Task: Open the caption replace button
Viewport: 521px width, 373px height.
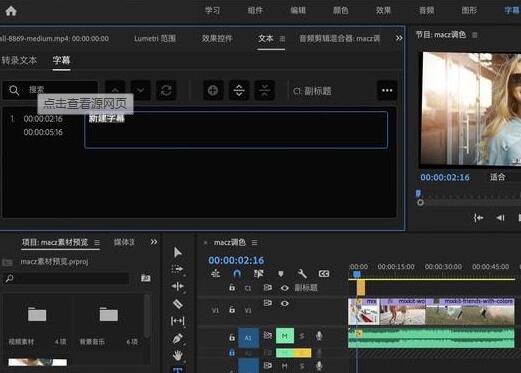Action: (166, 90)
